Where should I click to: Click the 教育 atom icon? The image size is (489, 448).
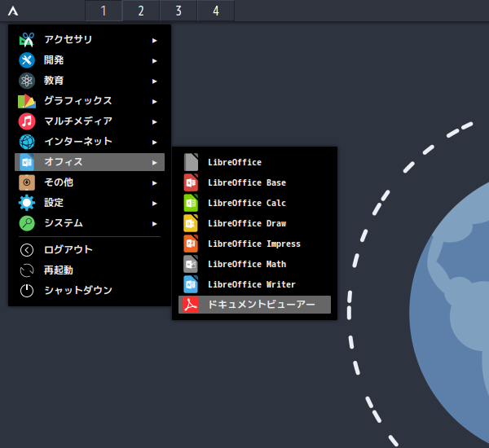coord(27,81)
